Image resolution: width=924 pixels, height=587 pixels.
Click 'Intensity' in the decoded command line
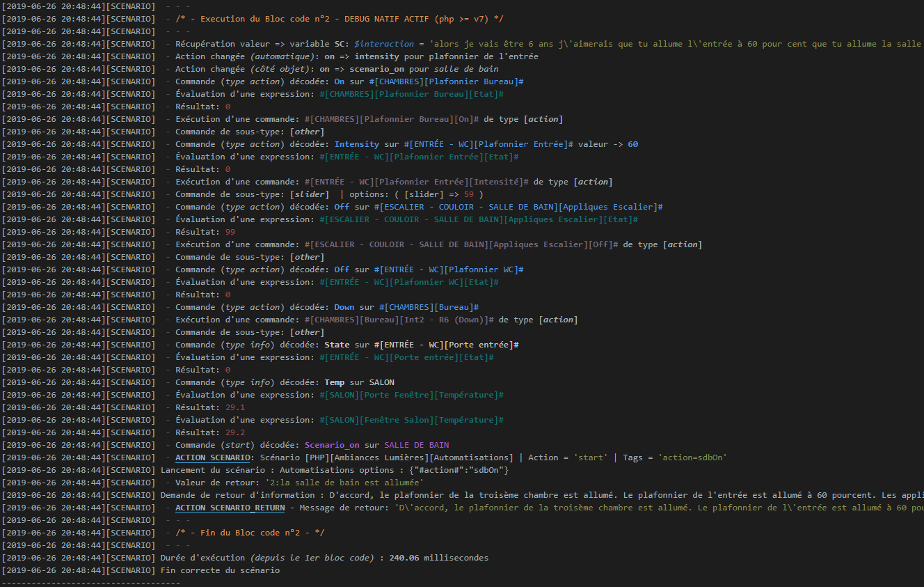pos(357,144)
